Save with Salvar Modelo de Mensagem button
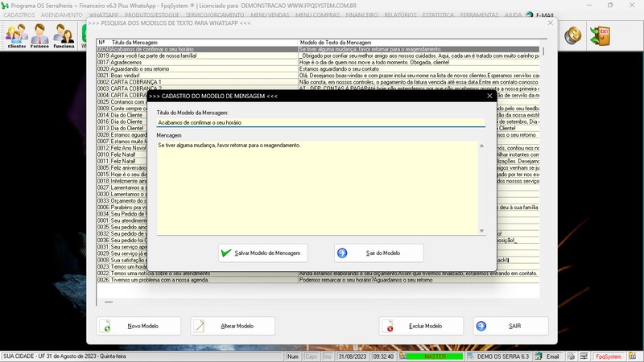 [263, 253]
